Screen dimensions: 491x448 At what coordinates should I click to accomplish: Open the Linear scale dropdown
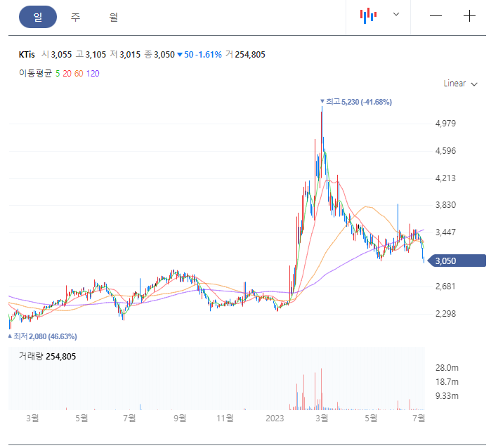coord(460,84)
